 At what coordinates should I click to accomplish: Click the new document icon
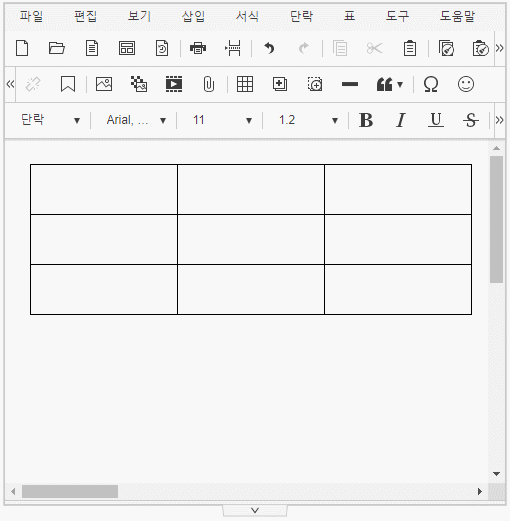pyautogui.click(x=22, y=48)
